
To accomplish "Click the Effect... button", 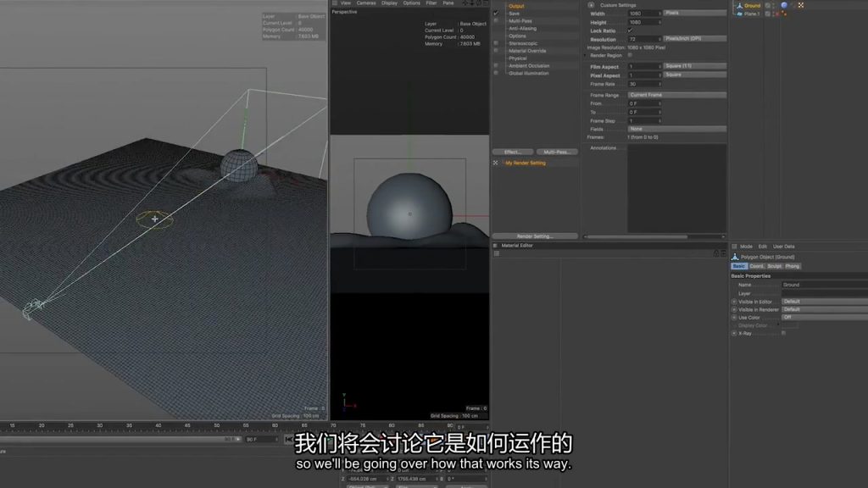I will click(513, 152).
